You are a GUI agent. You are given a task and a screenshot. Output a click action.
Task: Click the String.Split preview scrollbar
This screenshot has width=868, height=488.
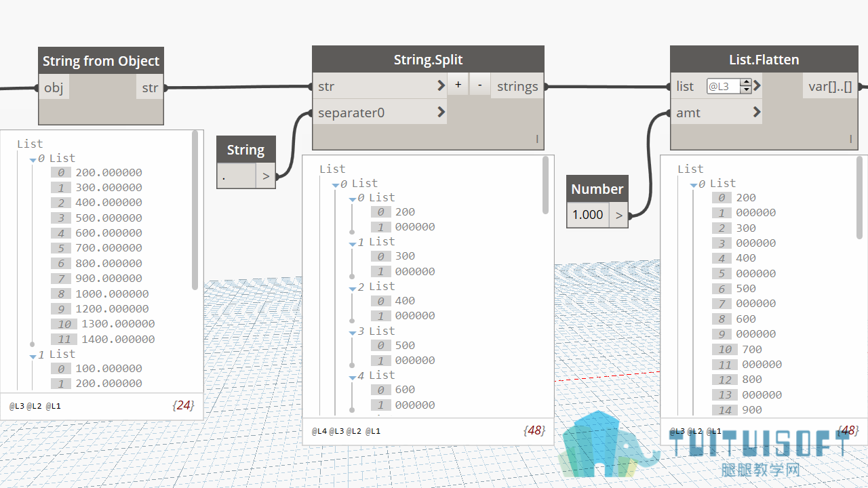coord(546,185)
